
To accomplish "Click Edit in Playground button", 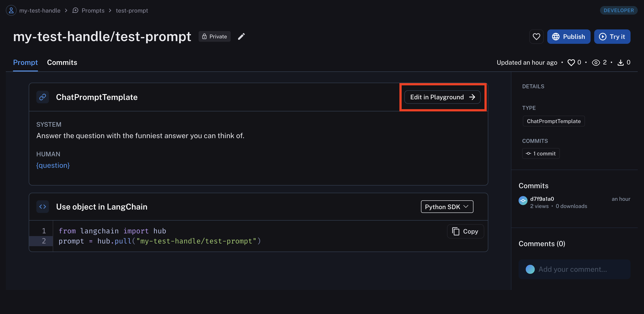I will pos(442,97).
